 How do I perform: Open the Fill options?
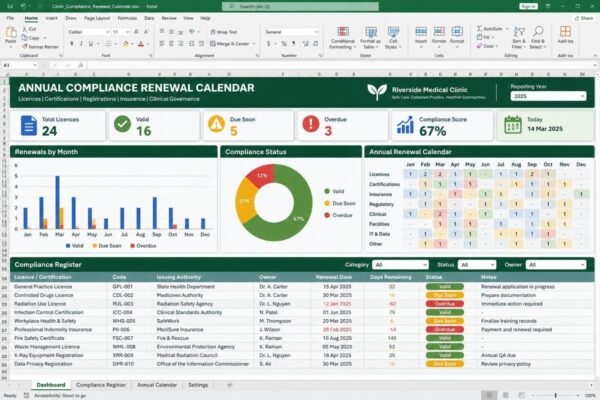tap(485, 37)
